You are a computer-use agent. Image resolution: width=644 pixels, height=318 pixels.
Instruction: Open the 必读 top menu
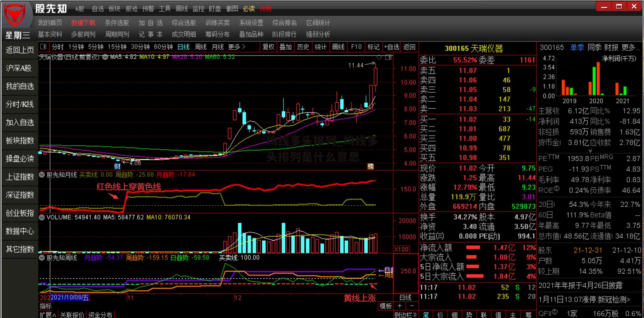[x=249, y=9]
